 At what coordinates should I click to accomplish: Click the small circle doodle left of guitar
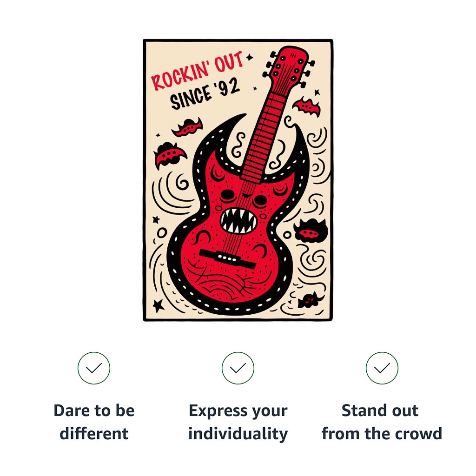(162, 231)
